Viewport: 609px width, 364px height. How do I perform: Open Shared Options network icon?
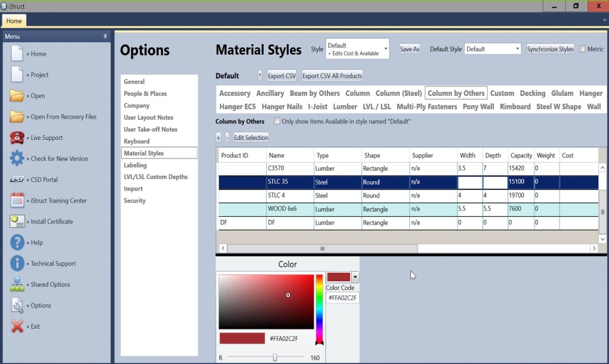tap(17, 285)
